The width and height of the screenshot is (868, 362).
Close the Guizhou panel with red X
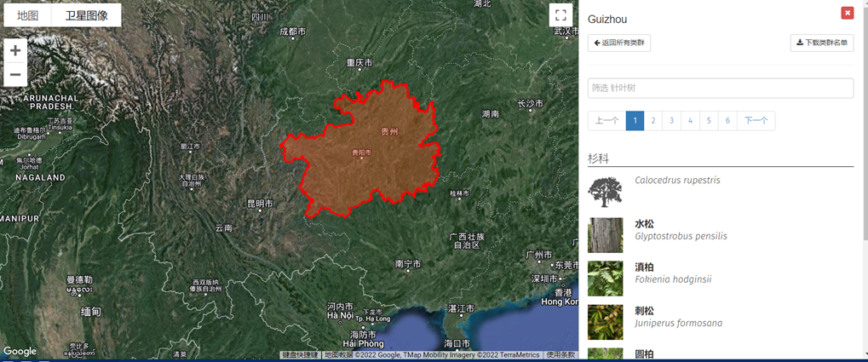pos(847,14)
